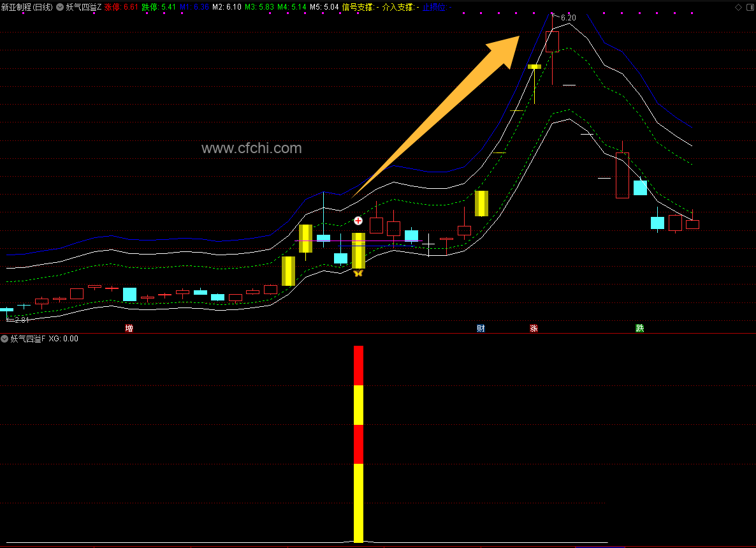This screenshot has height=548, width=756.
Task: Click the 介入支撑 label
Action: click(398, 7)
